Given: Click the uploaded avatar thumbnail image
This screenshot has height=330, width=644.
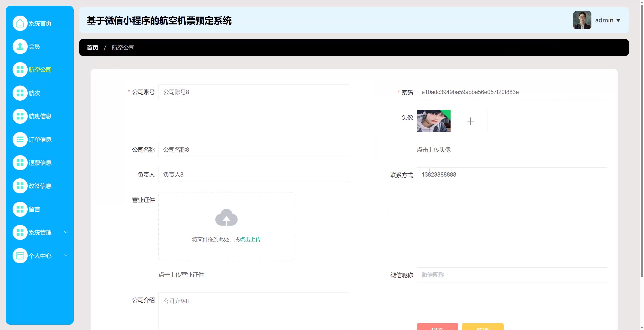Looking at the screenshot, I should pos(433,121).
